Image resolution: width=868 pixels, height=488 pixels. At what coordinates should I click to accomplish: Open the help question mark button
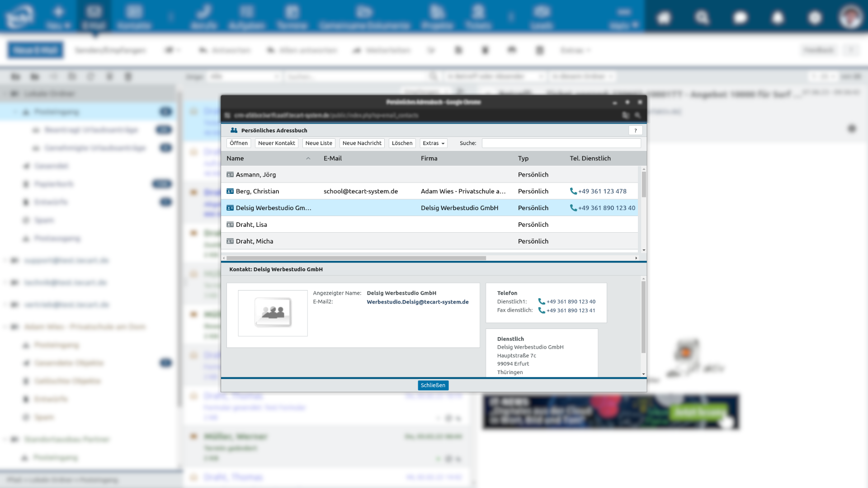point(635,131)
